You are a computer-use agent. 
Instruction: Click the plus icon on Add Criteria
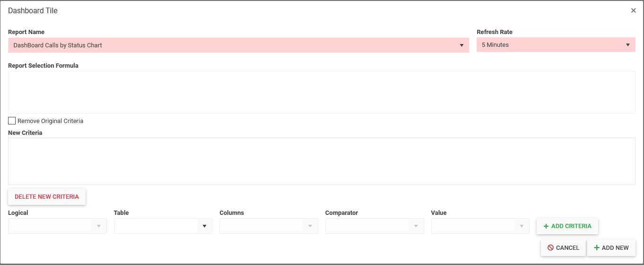pyautogui.click(x=546, y=226)
